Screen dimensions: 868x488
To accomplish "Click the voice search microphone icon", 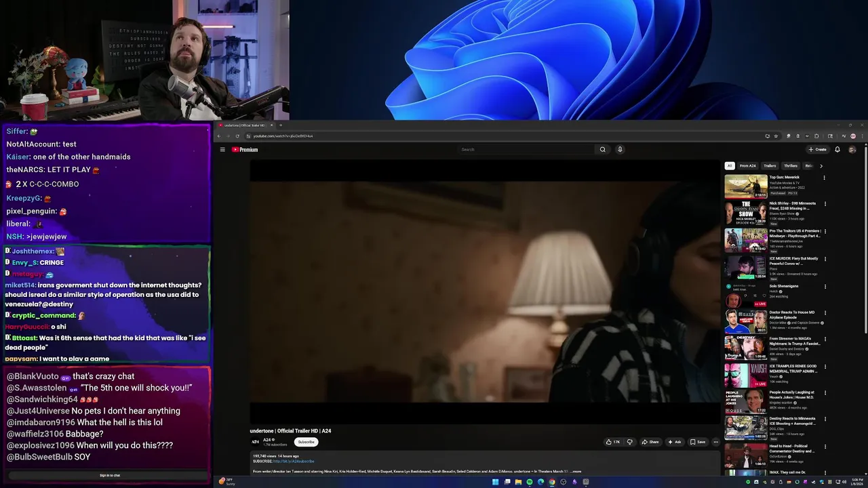I will point(620,150).
